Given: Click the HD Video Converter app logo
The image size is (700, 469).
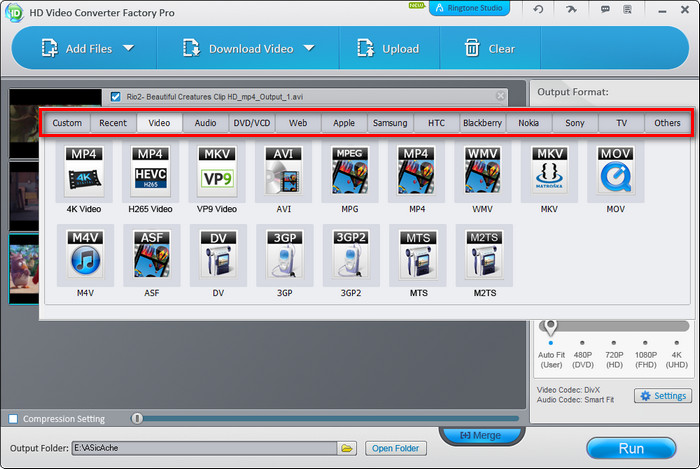Looking at the screenshot, I should pos(14,12).
